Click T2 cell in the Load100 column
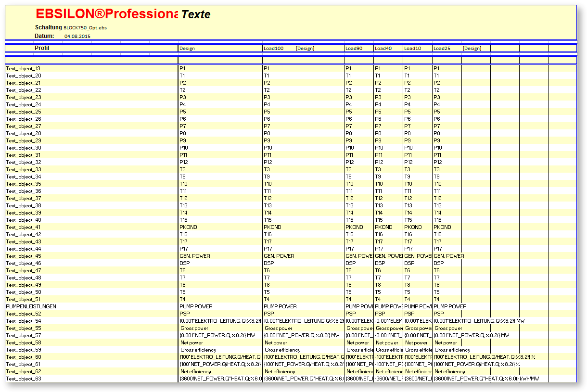Screen dimensions: 587x392 coord(267,90)
